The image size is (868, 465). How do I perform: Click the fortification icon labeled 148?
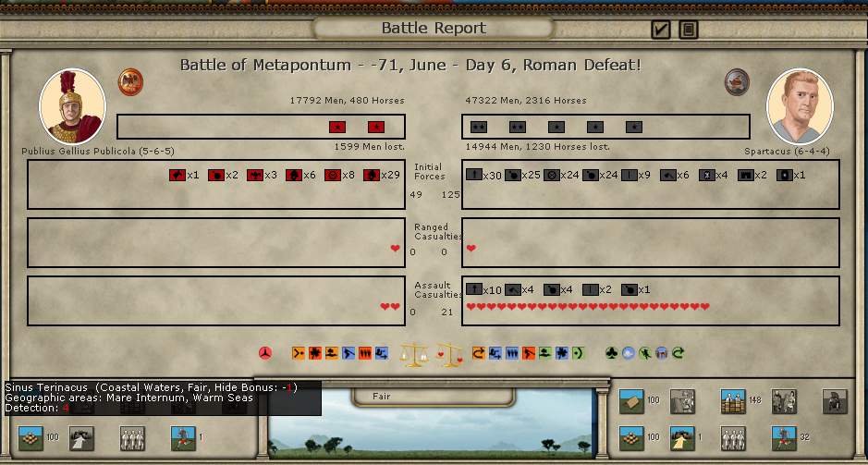coord(732,400)
